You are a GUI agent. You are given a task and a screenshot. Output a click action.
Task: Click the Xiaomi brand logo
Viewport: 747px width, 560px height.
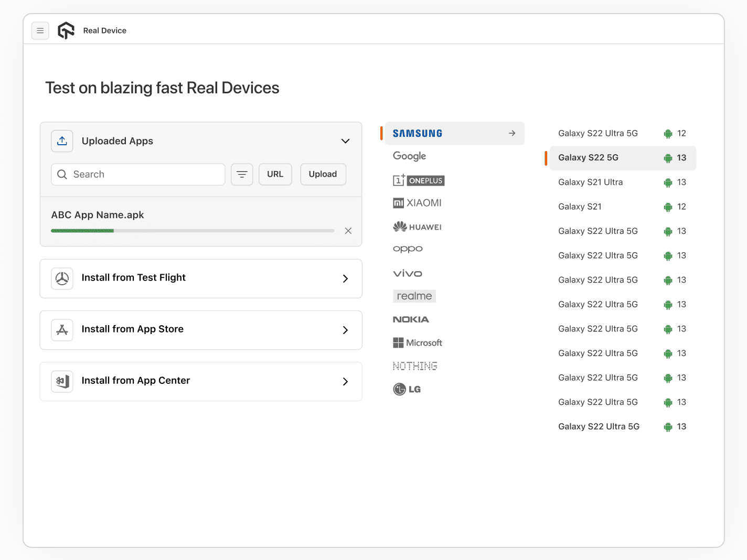click(417, 203)
